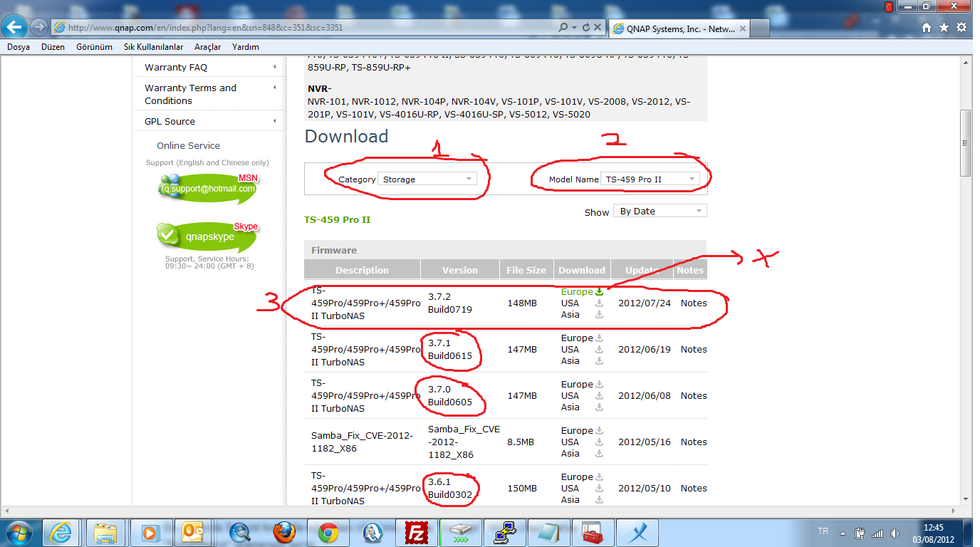Click the address bar search magnifier icon
Screen dimensions: 980x547
[x=563, y=28]
